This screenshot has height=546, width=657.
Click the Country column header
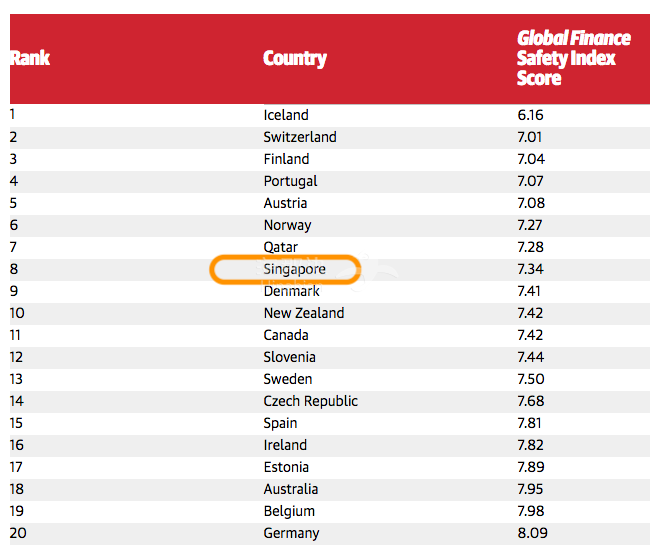(x=295, y=58)
